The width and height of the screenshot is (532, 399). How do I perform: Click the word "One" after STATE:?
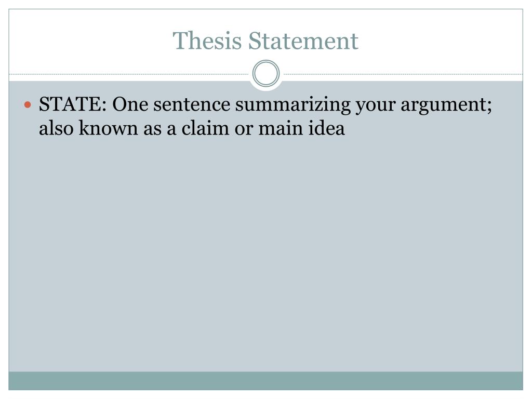(130, 104)
